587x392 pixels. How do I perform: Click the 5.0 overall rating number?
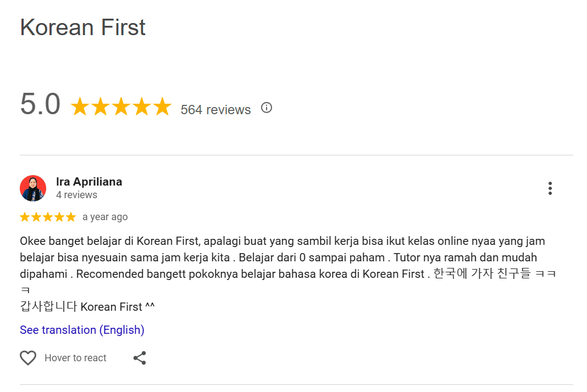tap(40, 104)
